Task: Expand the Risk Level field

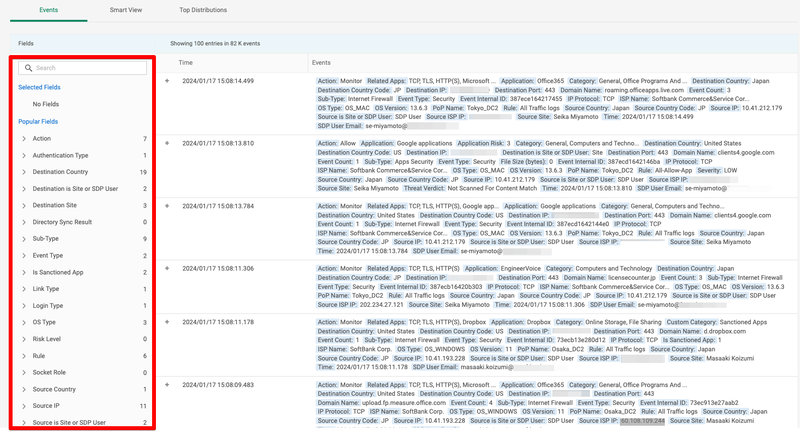Action: click(x=24, y=339)
